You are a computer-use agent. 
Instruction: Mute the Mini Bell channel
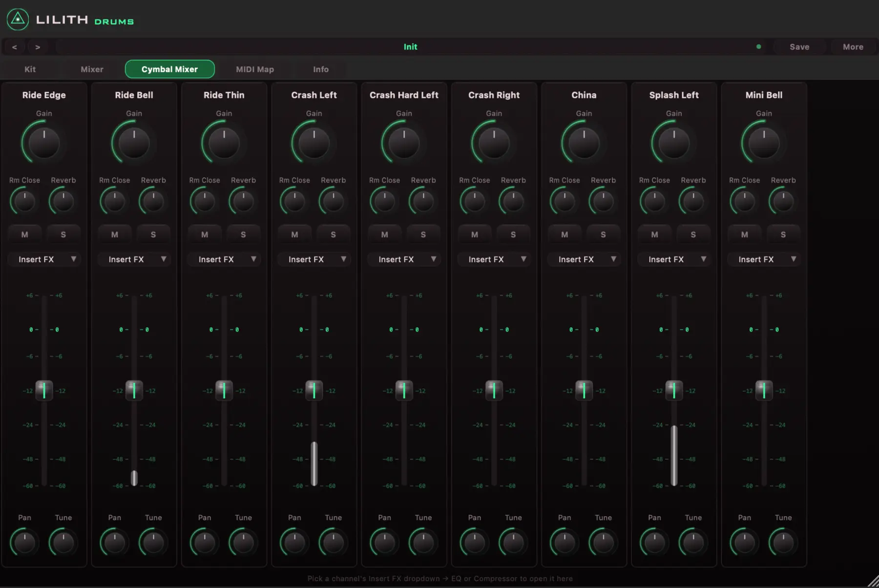[745, 234]
